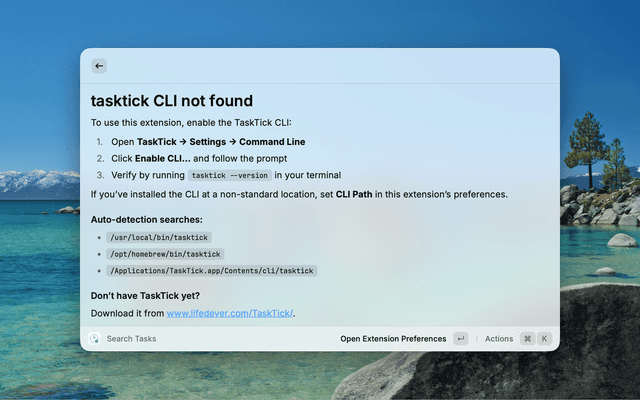
Task: Click the 'Don't have TaskTick yet?' heading
Action: pyautogui.click(x=145, y=296)
